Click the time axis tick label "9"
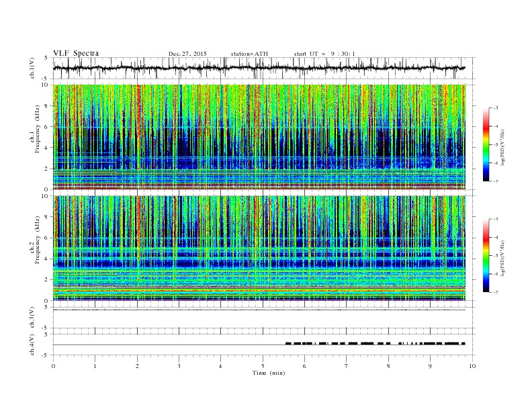The height and width of the screenshot is (411, 532). coord(430,366)
